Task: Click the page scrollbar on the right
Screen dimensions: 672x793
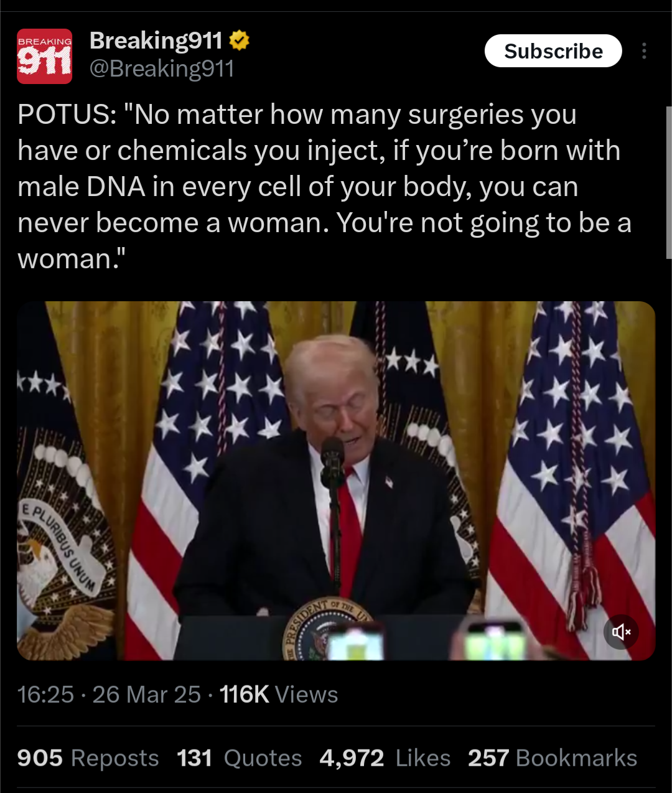Action: point(668,182)
